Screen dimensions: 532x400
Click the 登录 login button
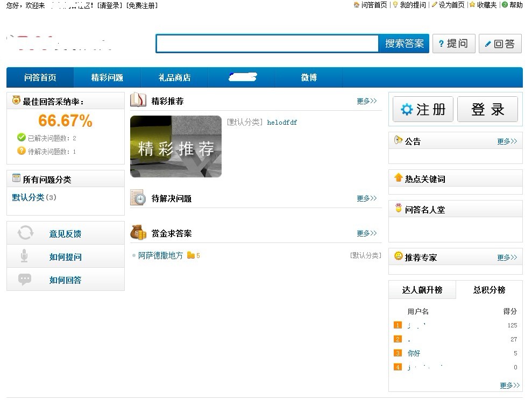(487, 109)
